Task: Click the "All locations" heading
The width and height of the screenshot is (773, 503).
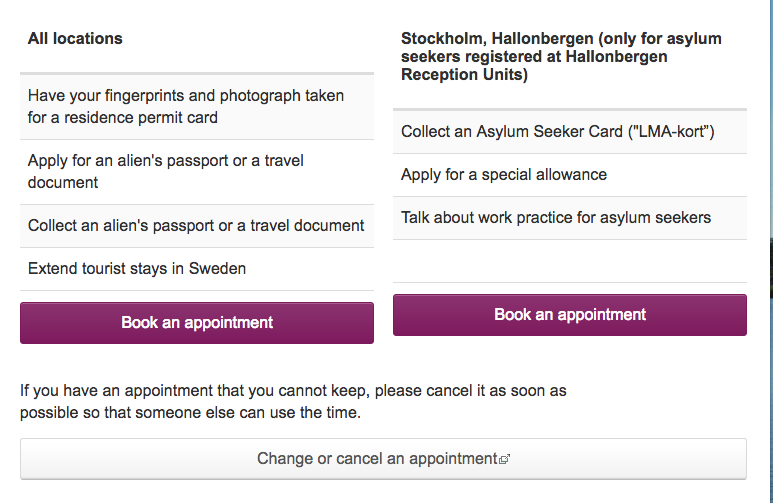Action: point(75,39)
